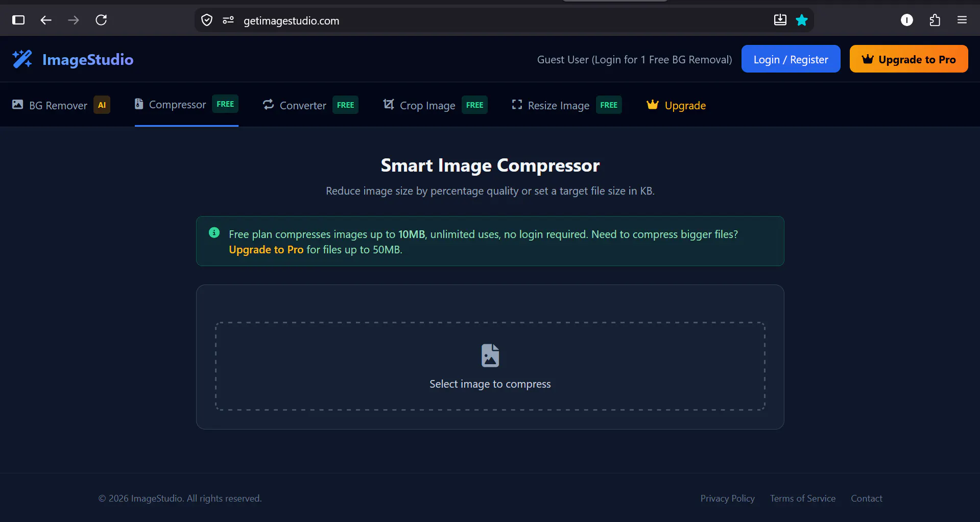Open the Upgrade tab with crown
980x522 pixels.
676,105
